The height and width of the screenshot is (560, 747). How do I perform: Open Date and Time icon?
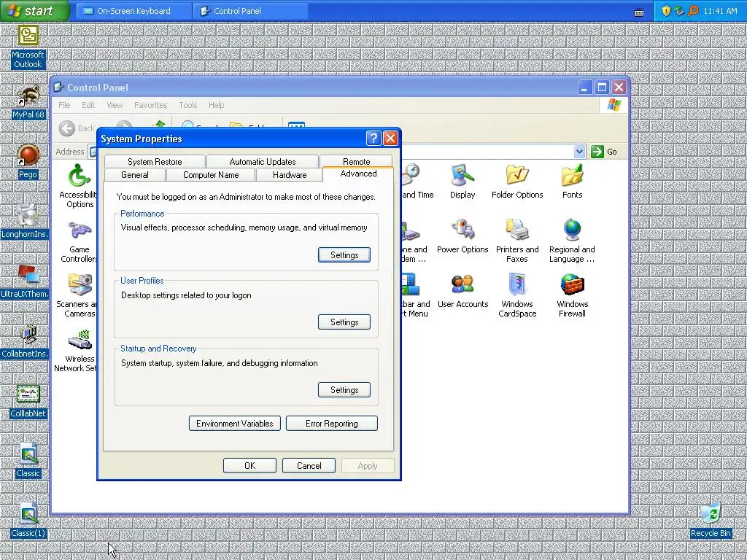[417, 182]
